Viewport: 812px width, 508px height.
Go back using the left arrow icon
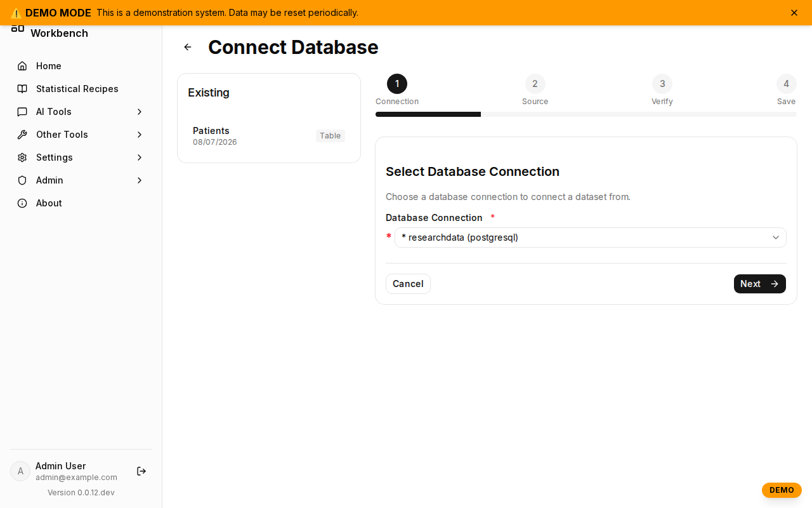(x=188, y=47)
